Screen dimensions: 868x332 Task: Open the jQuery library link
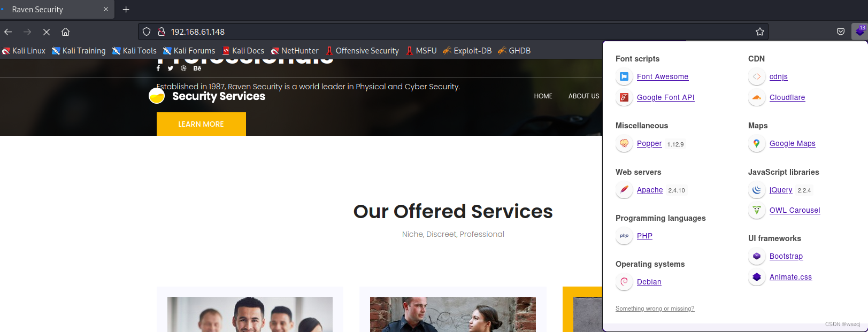[781, 190]
